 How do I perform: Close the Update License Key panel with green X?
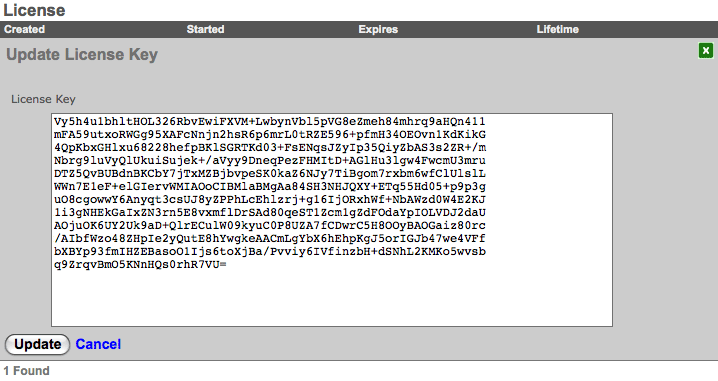pos(706,50)
